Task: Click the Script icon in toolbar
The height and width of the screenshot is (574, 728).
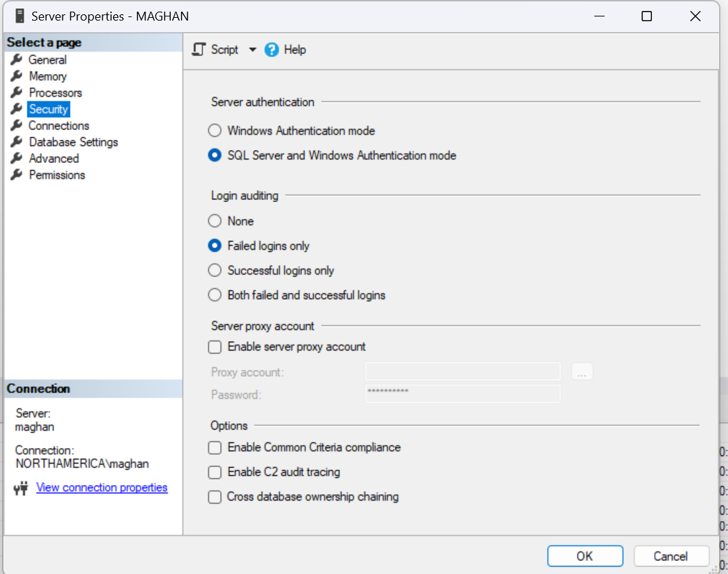Action: 199,49
